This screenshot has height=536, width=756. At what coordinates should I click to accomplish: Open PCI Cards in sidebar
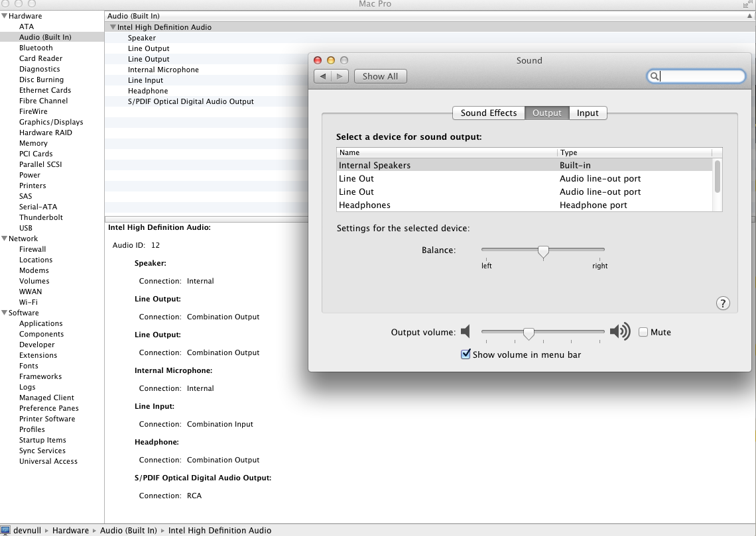(36, 154)
